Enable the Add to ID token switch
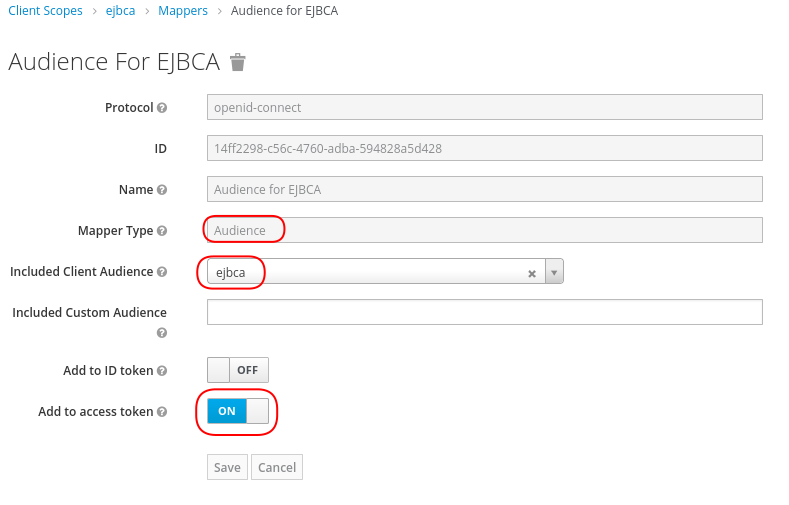 238,370
